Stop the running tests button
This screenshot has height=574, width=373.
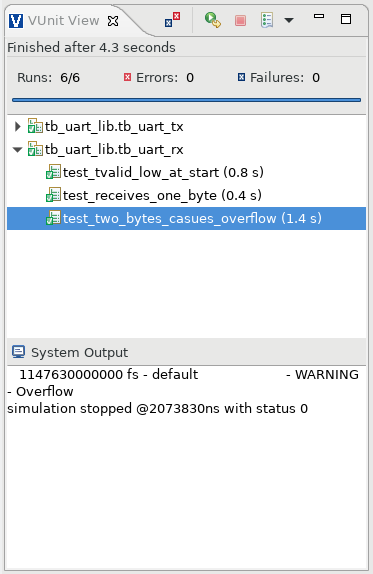tap(240, 20)
